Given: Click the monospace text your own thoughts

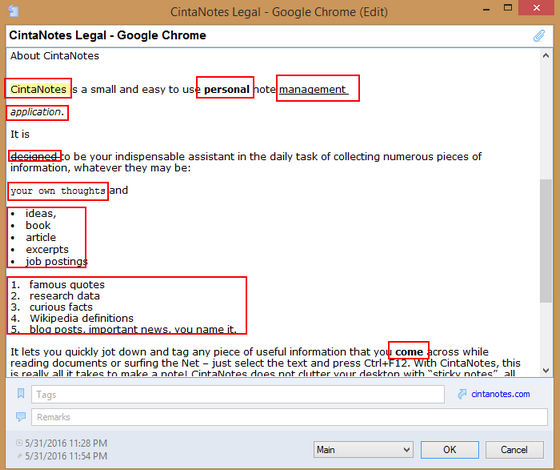Looking at the screenshot, I should 58,191.
